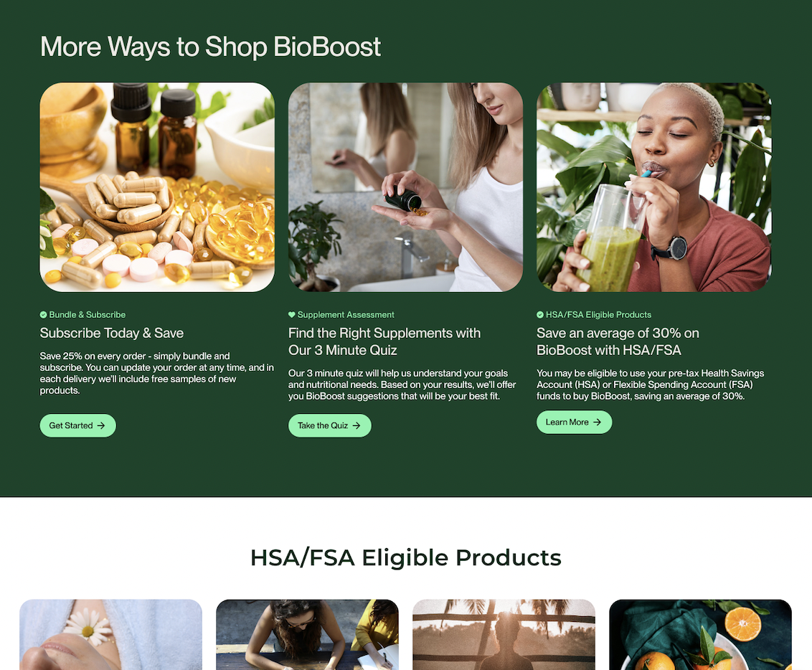Click the Learn More button

click(x=574, y=423)
